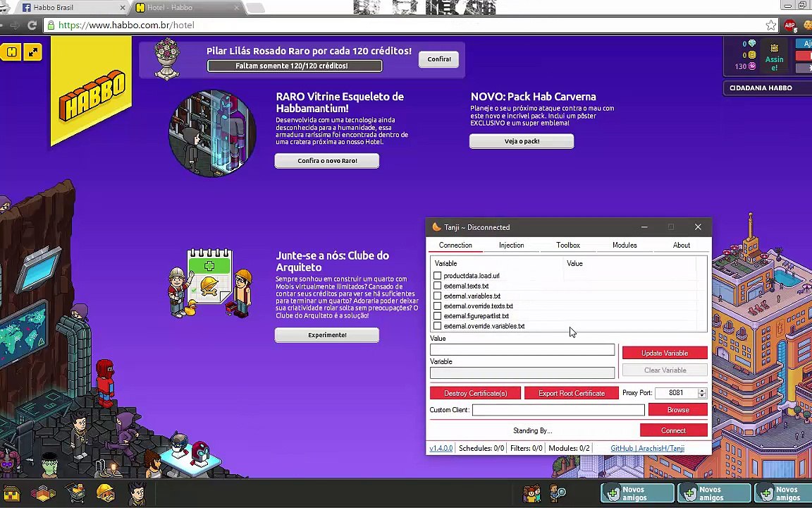Click the Modules: 0/2 status entry
Viewport: 812px width, 508px height.
569,449
